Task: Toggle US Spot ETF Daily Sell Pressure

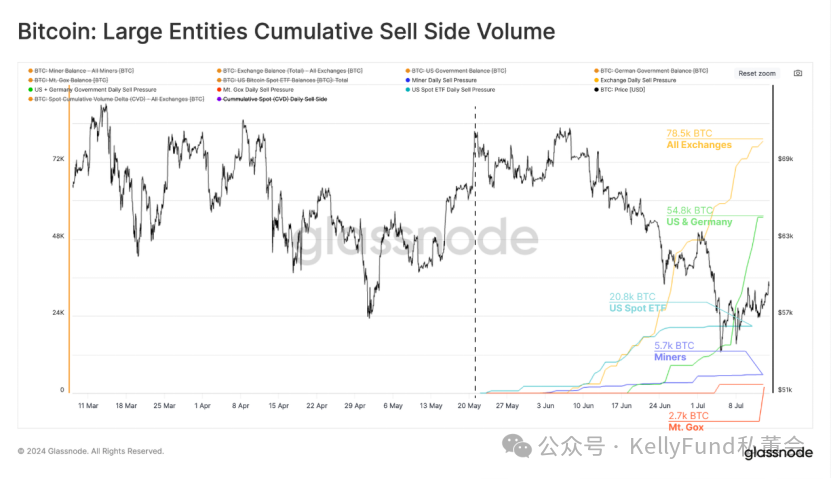Action: pos(450,90)
